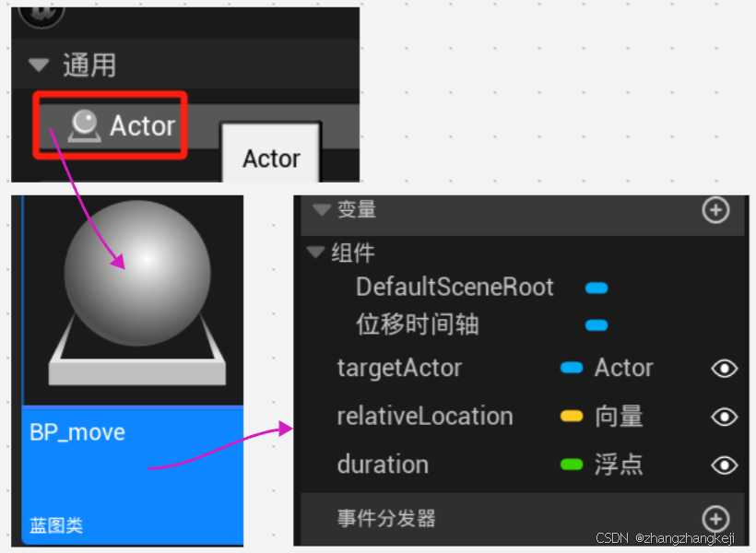Image resolution: width=756 pixels, height=553 pixels.
Task: Select the 位移时间轴 component
Action: (x=418, y=324)
